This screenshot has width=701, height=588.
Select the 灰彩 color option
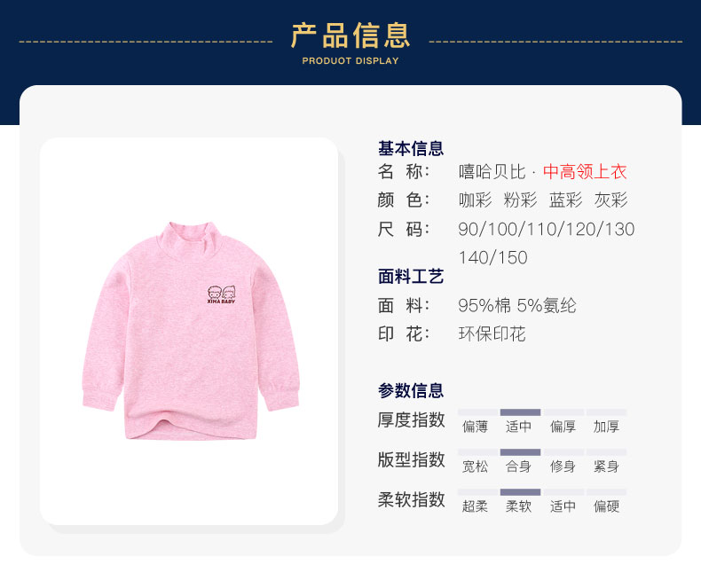tap(610, 200)
